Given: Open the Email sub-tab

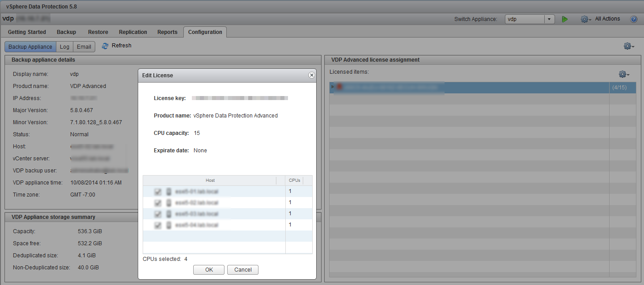Looking at the screenshot, I should tap(84, 47).
